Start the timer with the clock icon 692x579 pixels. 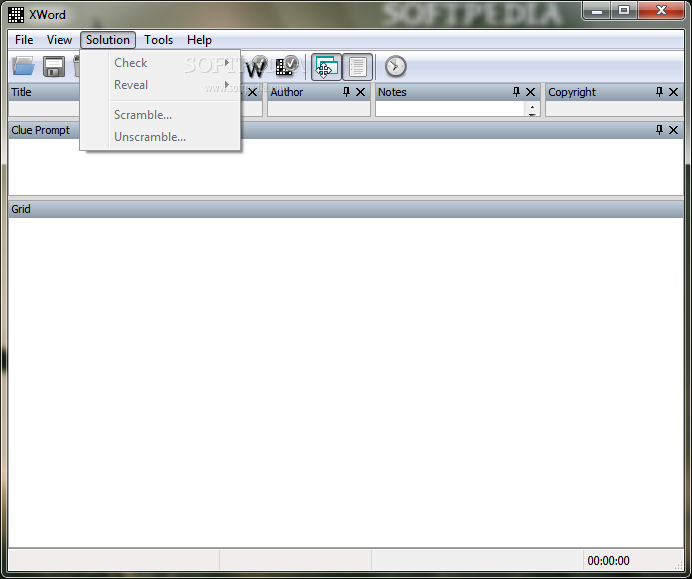click(395, 67)
